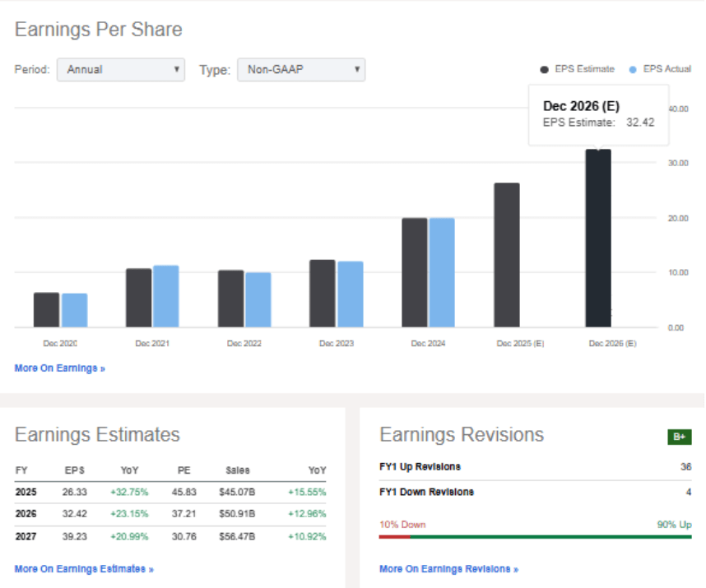Click the FY1 Up Revisions row
This screenshot has width=706, height=588.
[535, 466]
